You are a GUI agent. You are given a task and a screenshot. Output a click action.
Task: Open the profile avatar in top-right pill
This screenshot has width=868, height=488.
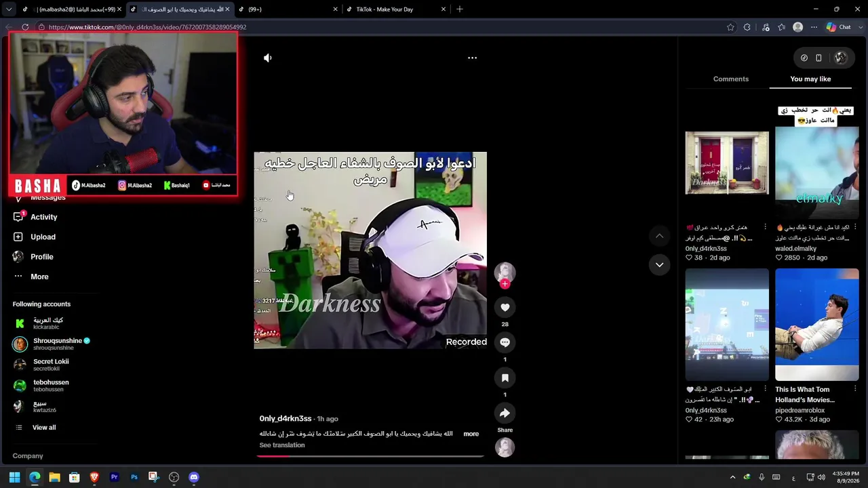(841, 58)
